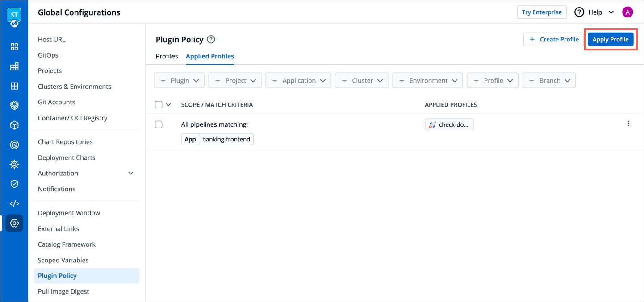Toggle the select-all checkbox in table header

click(x=159, y=104)
